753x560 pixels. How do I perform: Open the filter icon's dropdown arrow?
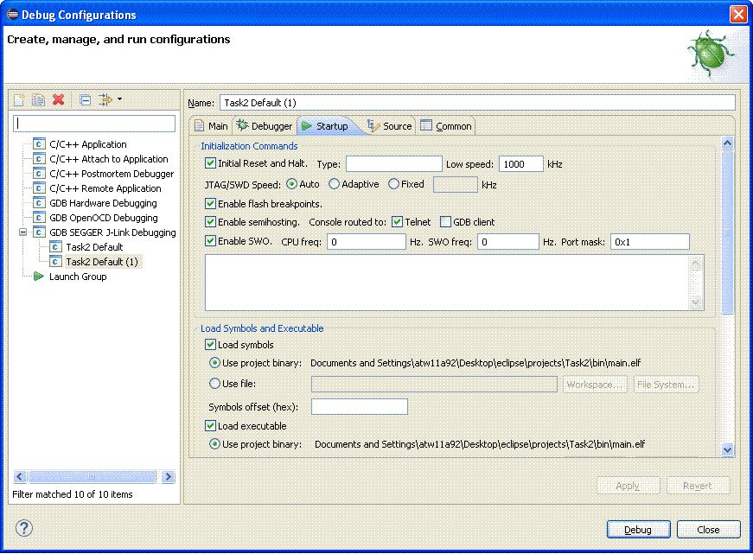click(x=119, y=99)
